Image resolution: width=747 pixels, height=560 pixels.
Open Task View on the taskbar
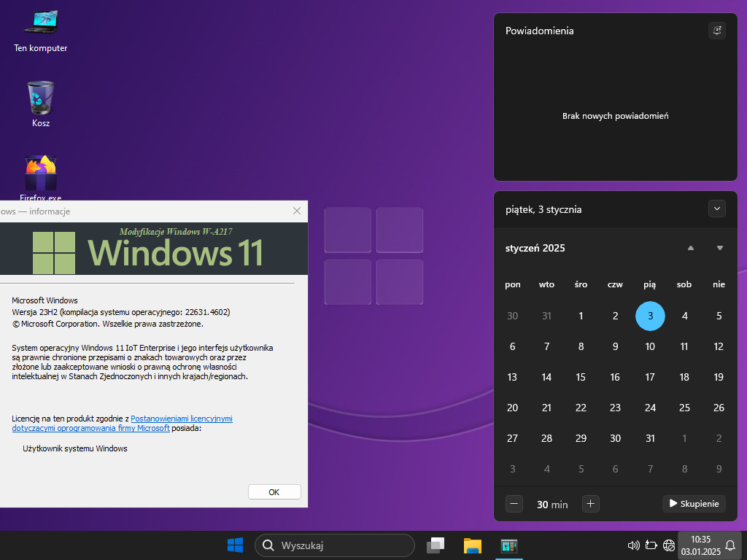tap(436, 545)
